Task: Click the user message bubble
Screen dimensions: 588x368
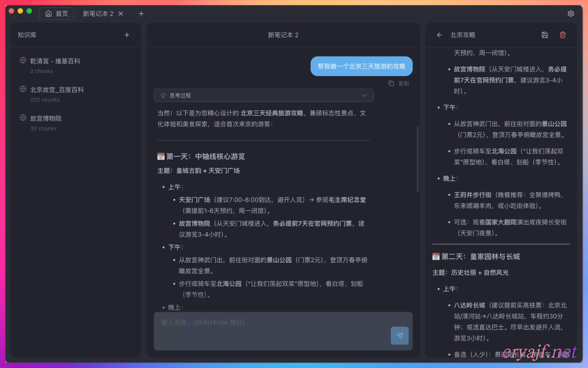Action: click(361, 66)
